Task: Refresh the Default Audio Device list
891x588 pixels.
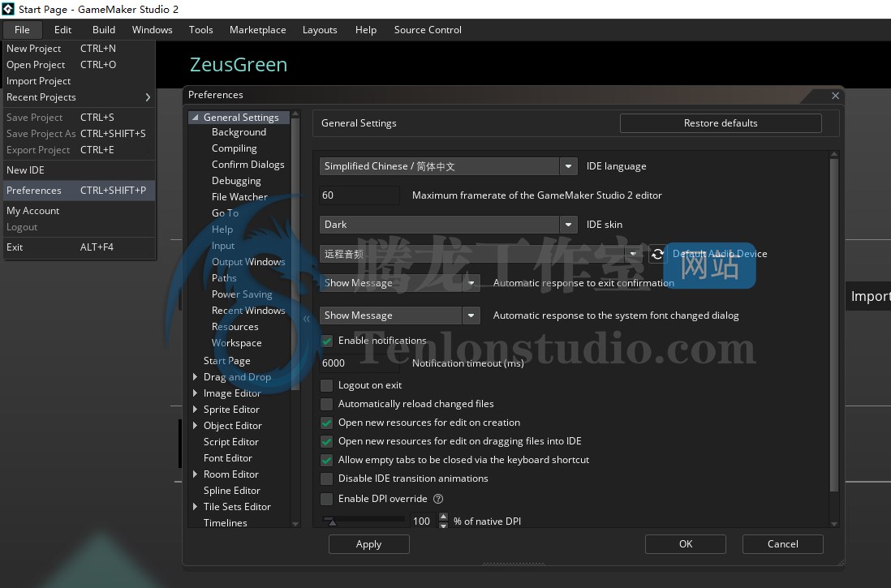Action: click(657, 254)
